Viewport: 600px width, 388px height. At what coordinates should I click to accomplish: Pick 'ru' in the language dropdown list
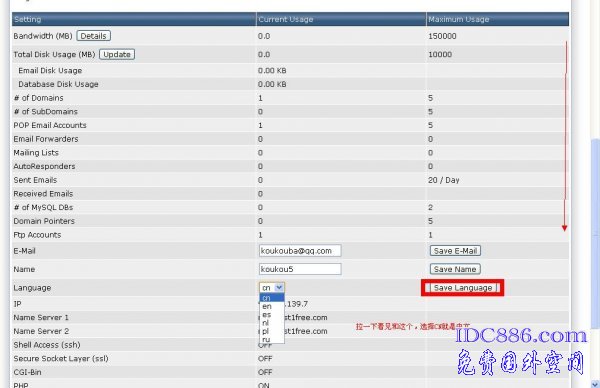[272, 339]
